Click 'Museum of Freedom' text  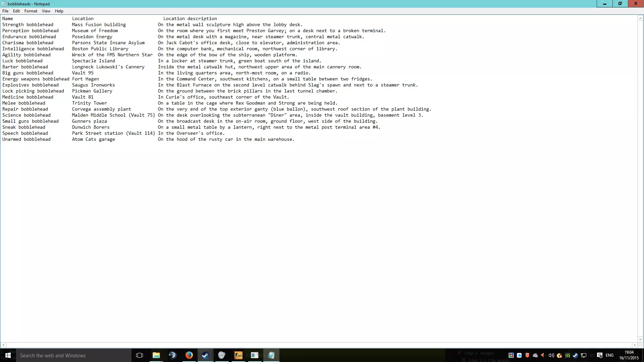[x=95, y=31]
